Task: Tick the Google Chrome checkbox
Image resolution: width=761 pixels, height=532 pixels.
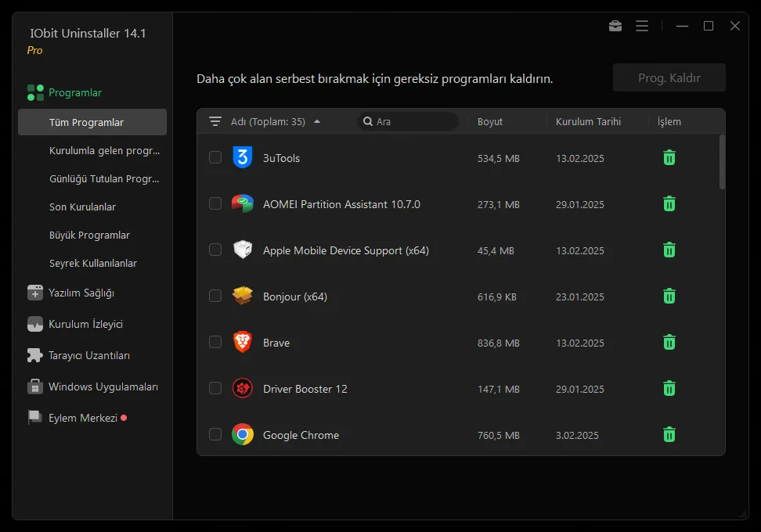Action: [x=215, y=435]
